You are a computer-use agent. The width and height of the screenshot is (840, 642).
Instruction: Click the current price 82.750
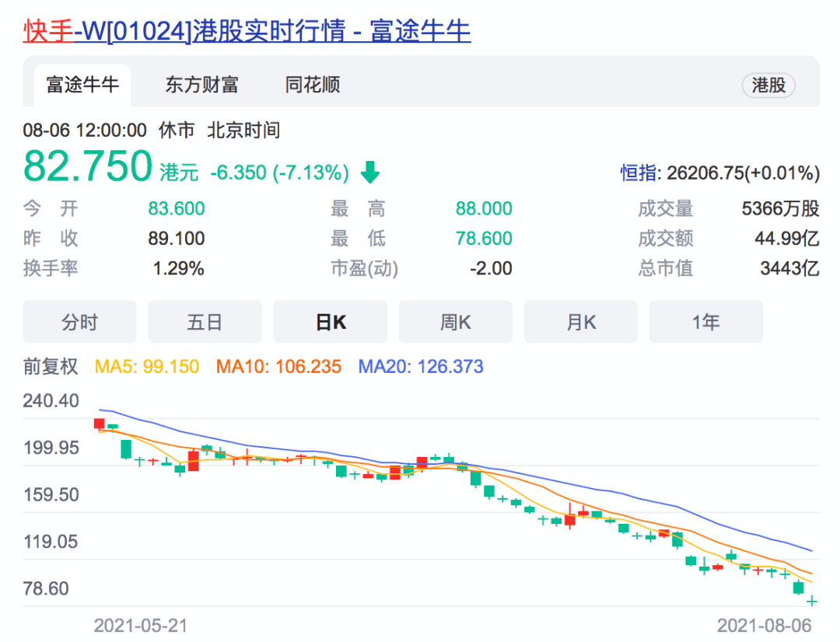coord(87,166)
